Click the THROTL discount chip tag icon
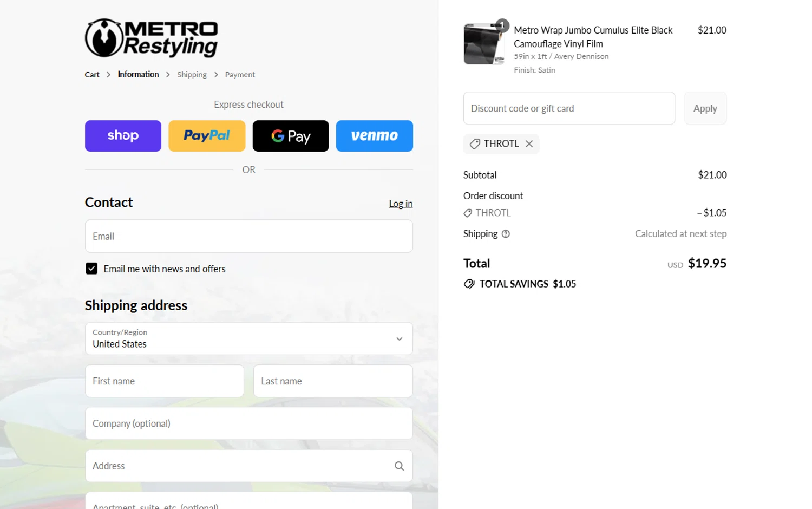The image size is (812, 509). pyautogui.click(x=475, y=144)
